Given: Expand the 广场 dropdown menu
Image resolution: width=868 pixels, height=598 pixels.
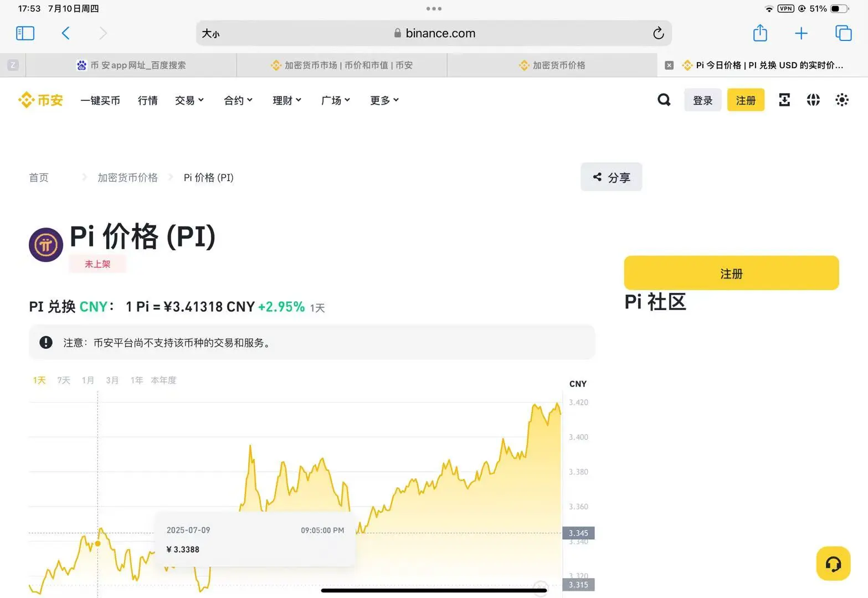Looking at the screenshot, I should tap(336, 100).
